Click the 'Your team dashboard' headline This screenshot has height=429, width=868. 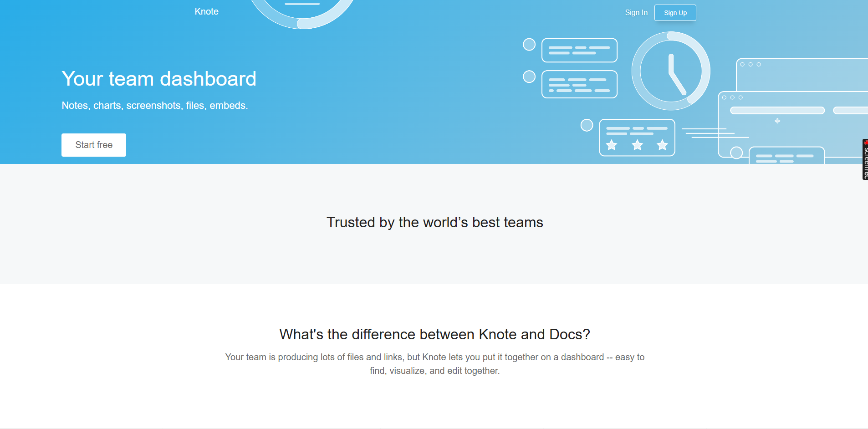[x=159, y=79]
